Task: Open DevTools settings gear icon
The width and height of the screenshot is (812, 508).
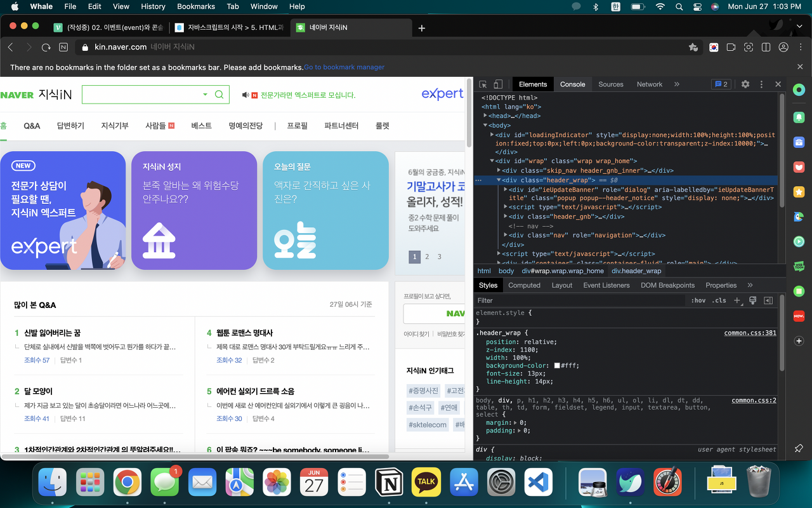Action: (x=745, y=84)
